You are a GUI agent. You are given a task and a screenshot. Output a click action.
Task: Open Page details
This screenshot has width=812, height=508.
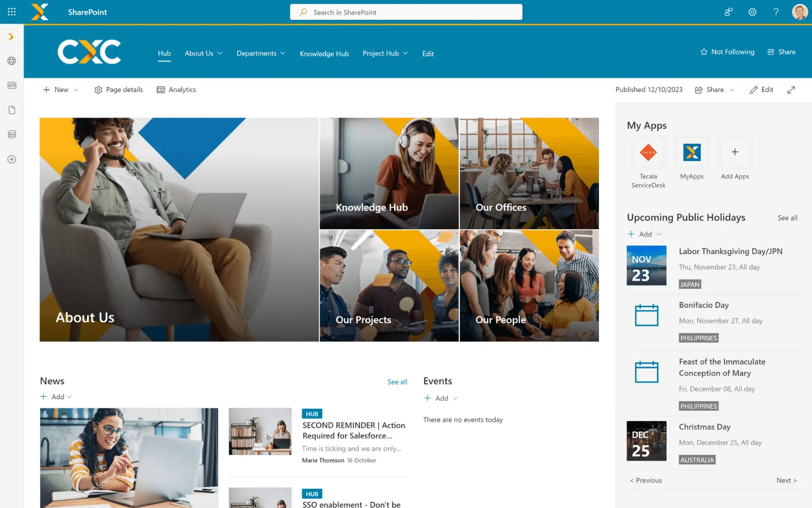point(119,89)
